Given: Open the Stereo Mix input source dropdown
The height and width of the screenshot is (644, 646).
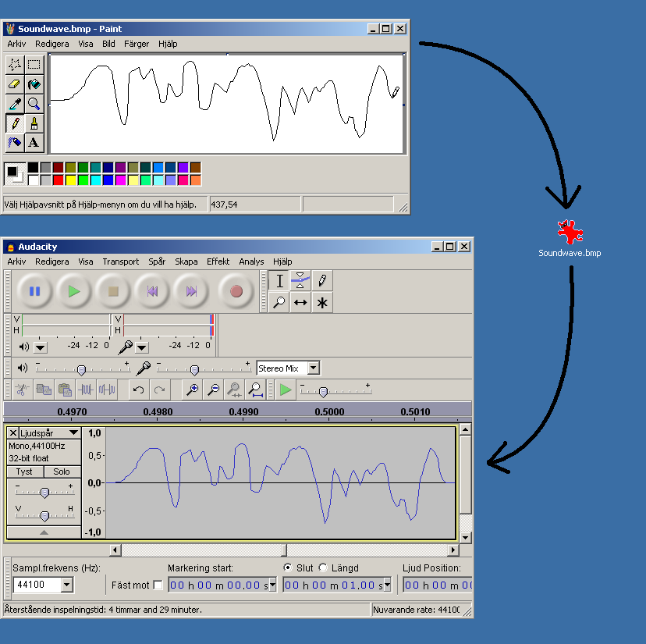Looking at the screenshot, I should [314, 368].
